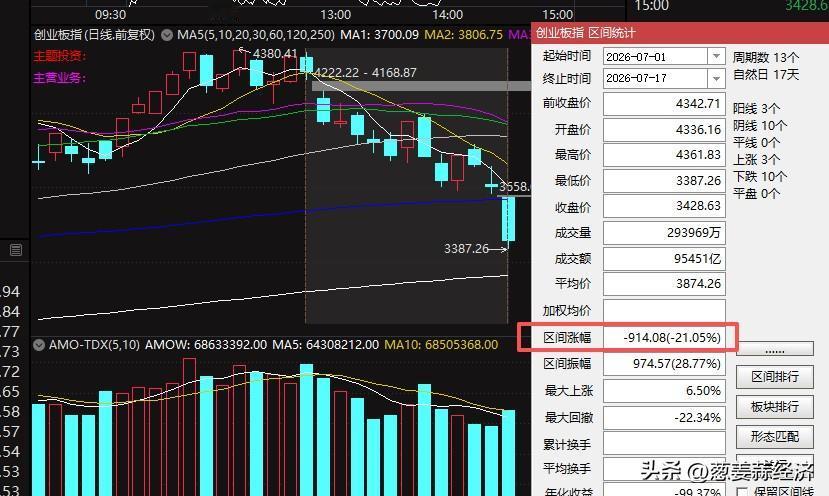The height and width of the screenshot is (496, 829).
Task: Click the '......' button above 区间排行
Action: pos(775,350)
